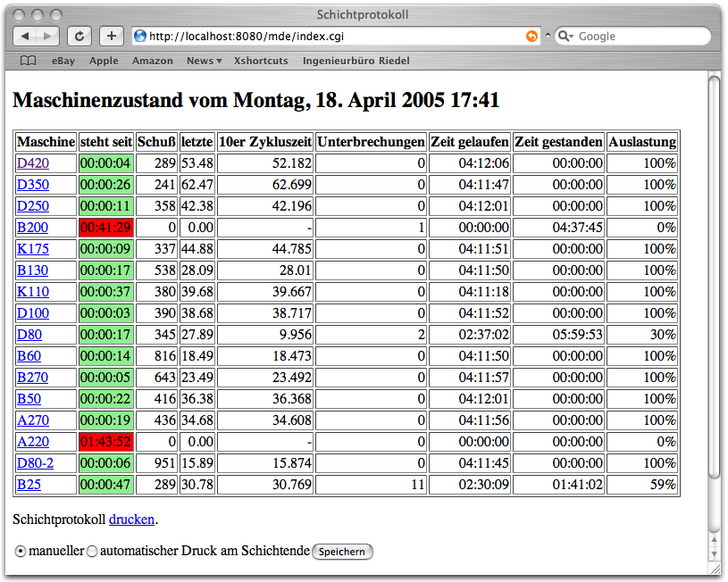The height and width of the screenshot is (582, 728).
Task: Click the red 01:43:52 status cell
Action: [106, 441]
